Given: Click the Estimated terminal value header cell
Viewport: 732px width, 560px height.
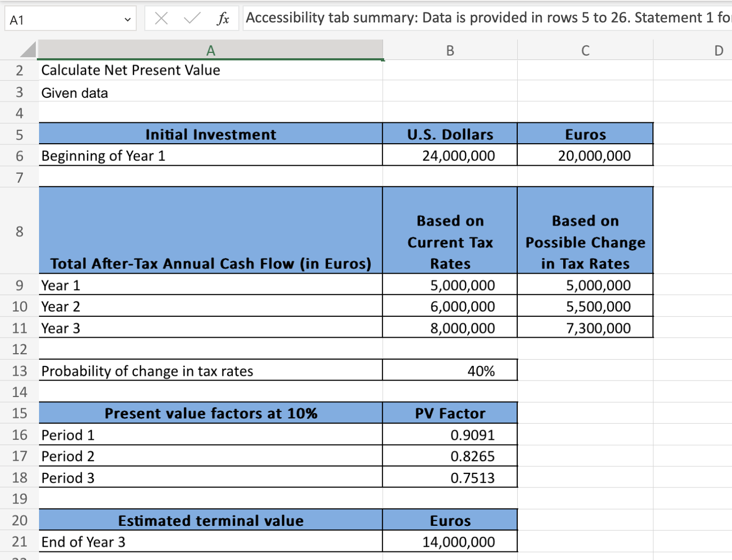Looking at the screenshot, I should [x=211, y=520].
